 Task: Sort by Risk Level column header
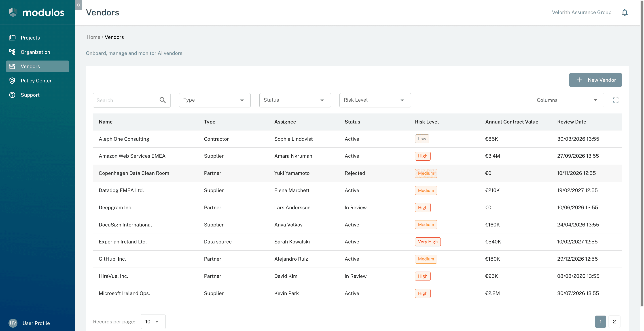427,122
